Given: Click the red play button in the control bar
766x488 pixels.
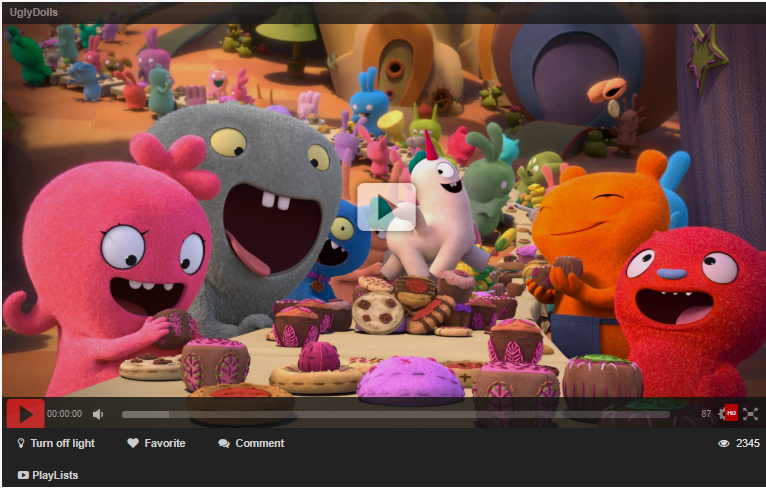Looking at the screenshot, I should (x=25, y=414).
